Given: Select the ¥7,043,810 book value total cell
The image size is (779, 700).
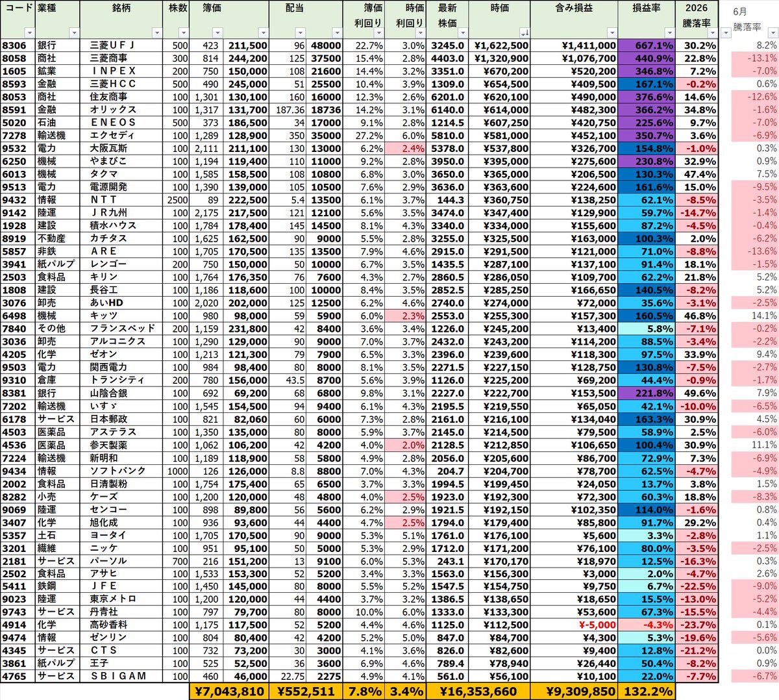Looking at the screenshot, I should coord(229,692).
